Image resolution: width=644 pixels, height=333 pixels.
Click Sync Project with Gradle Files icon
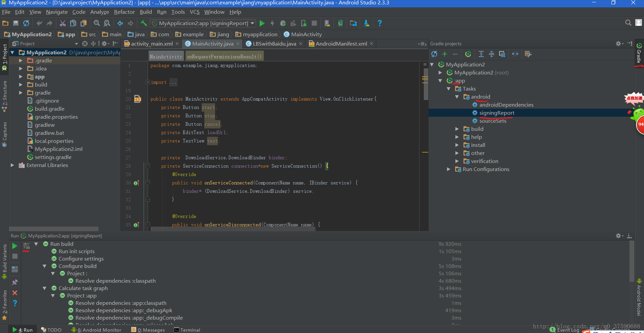click(340, 23)
